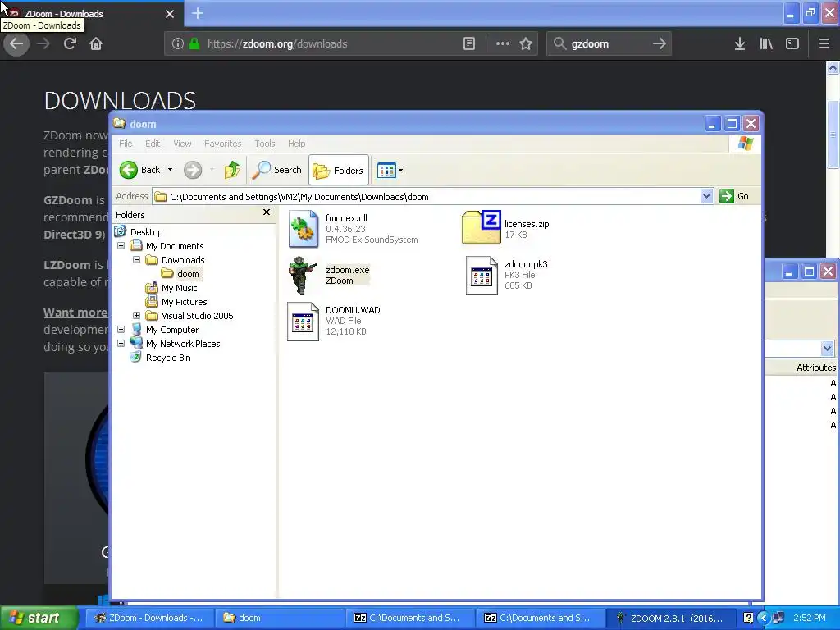Collapse the My Documents tree node
The height and width of the screenshot is (630, 840).
pos(121,246)
